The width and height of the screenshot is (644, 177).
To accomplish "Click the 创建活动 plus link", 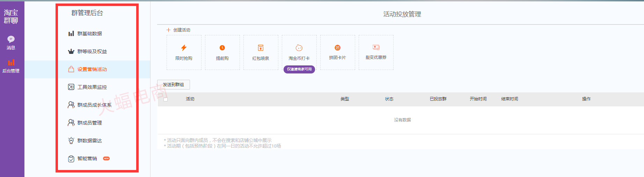I will pyautogui.click(x=178, y=30).
